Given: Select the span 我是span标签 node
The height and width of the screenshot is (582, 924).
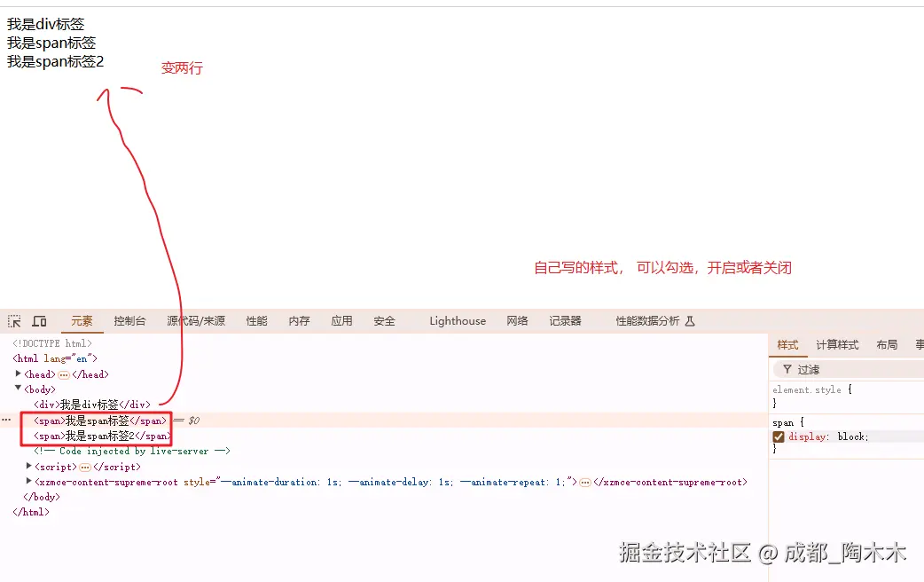Looking at the screenshot, I should tap(100, 421).
